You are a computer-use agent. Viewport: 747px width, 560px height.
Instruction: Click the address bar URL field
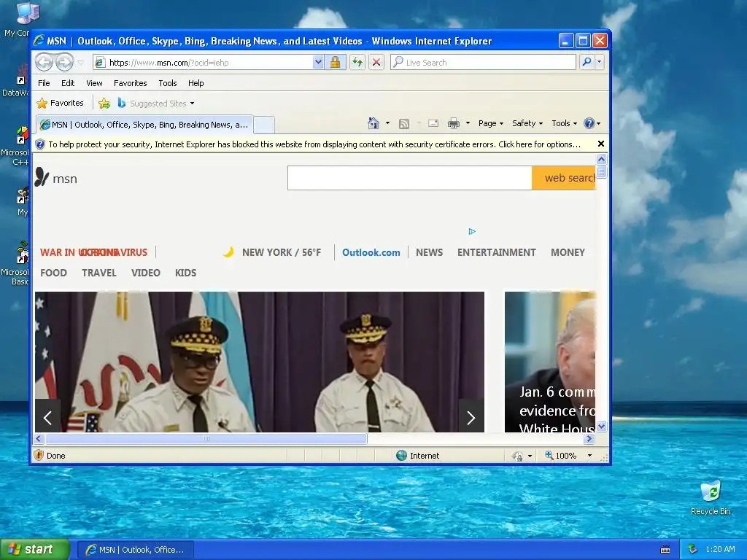(x=204, y=63)
